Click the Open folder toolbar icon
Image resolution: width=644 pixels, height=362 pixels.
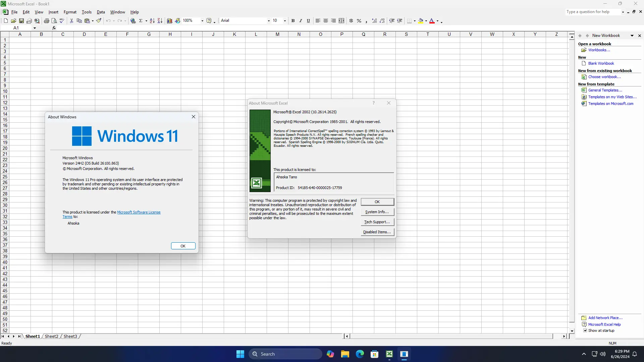13,21
